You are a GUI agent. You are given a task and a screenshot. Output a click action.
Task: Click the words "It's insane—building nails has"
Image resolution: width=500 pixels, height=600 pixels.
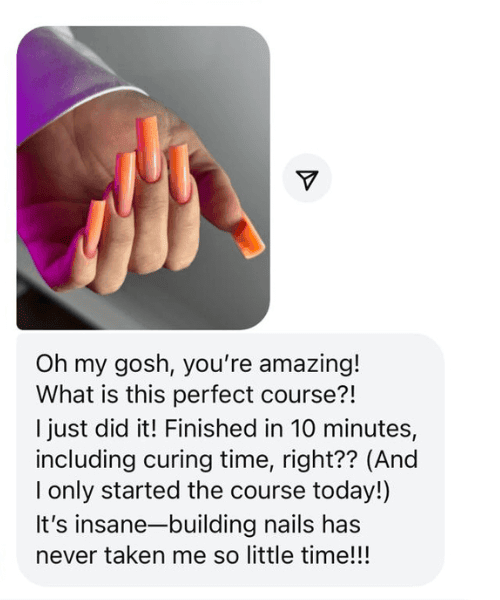coord(198,524)
